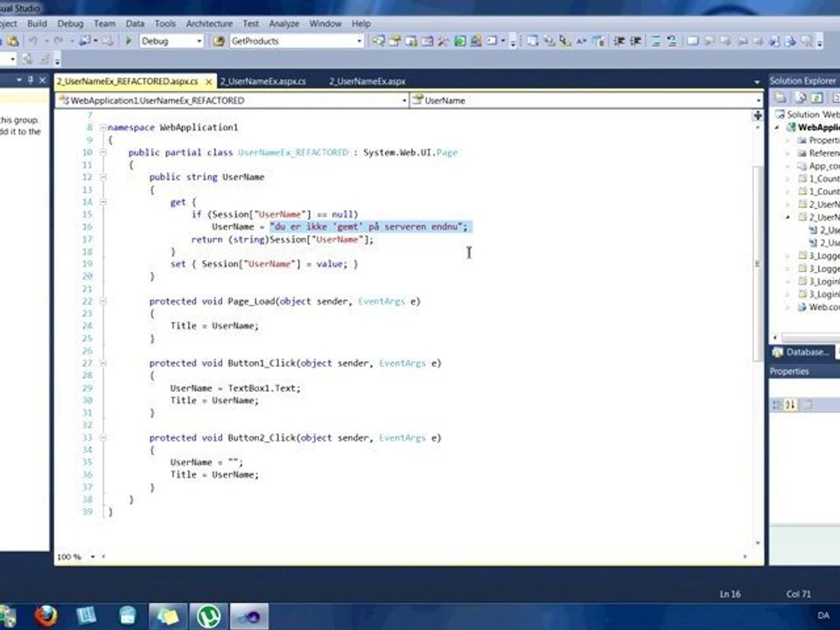Switch to the 2_UserNameEx.aspx tab
Viewport: 840px width, 630px height.
367,81
